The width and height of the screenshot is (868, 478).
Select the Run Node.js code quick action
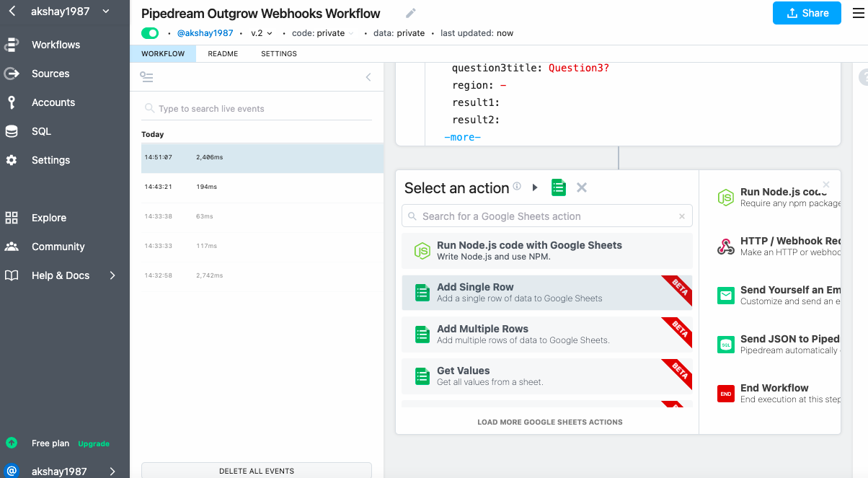pyautogui.click(x=779, y=198)
